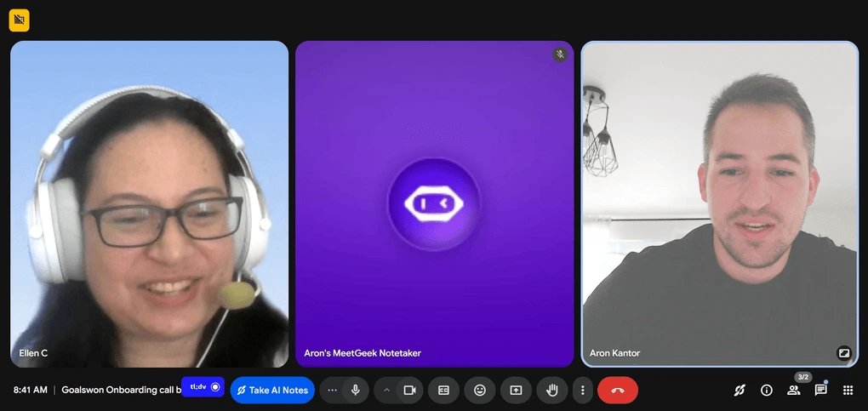Click the 8:41 AM clock text
868x411 pixels.
pyautogui.click(x=31, y=390)
